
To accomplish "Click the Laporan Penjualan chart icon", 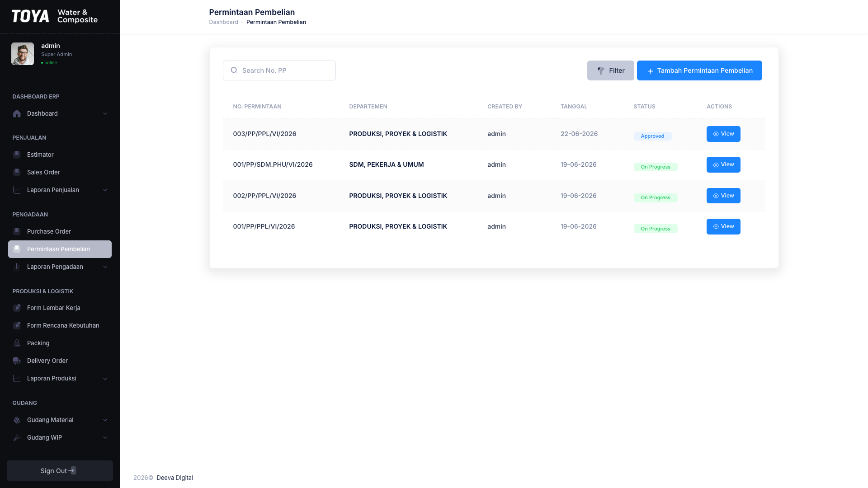I will click(17, 190).
